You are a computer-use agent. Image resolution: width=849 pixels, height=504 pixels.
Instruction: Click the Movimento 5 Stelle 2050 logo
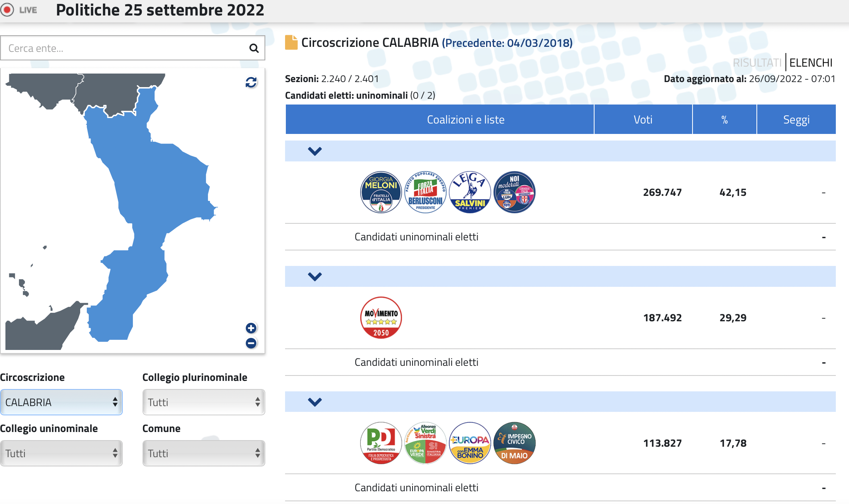tap(381, 318)
